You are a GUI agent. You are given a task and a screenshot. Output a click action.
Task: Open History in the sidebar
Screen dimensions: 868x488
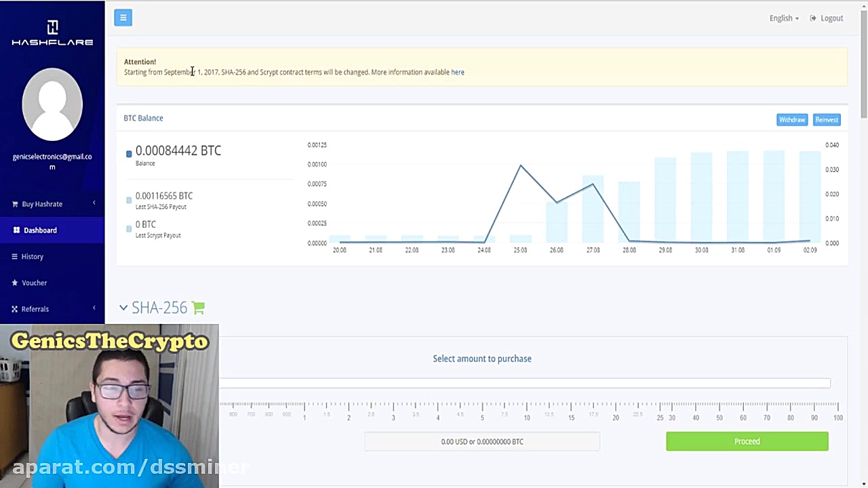tap(52, 256)
